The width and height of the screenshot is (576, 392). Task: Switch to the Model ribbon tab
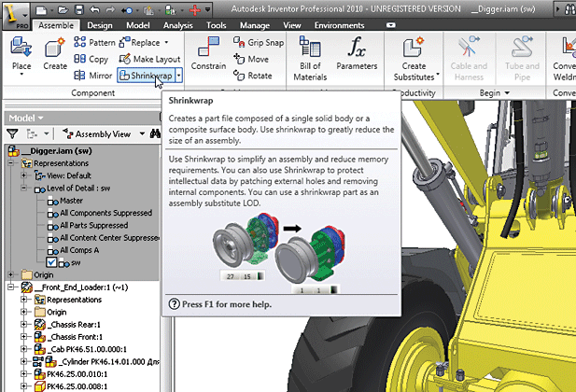(x=138, y=25)
